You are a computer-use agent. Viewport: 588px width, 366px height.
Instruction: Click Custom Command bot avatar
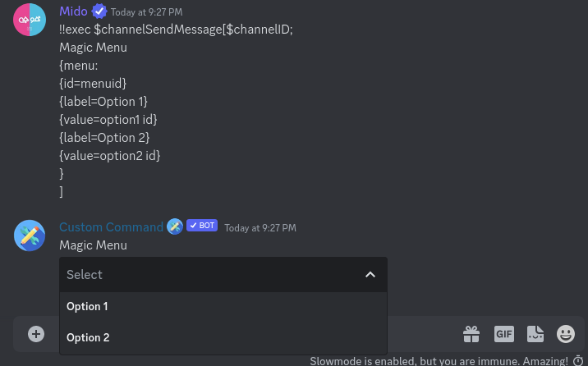30,236
